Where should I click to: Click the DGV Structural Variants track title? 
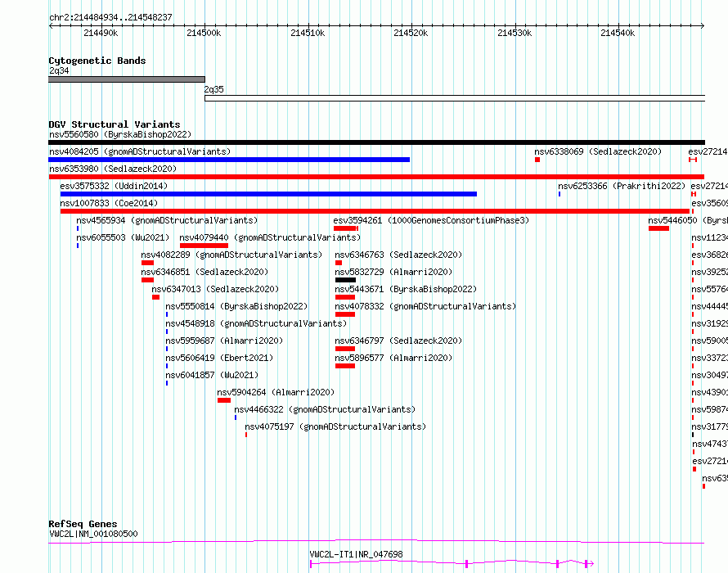coord(115,124)
